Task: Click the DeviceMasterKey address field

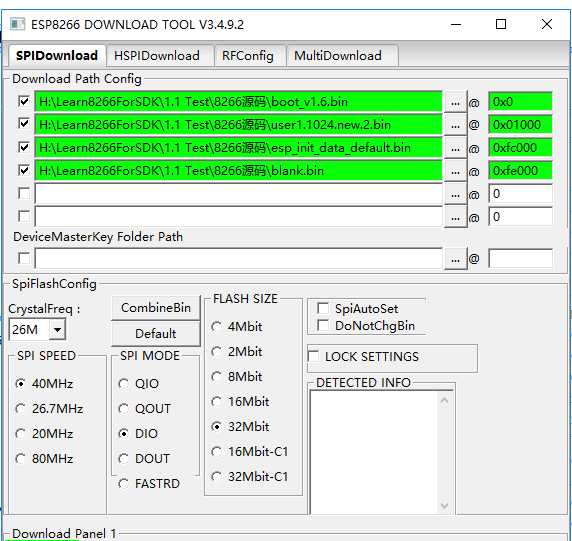Action: pyautogui.click(x=520, y=258)
